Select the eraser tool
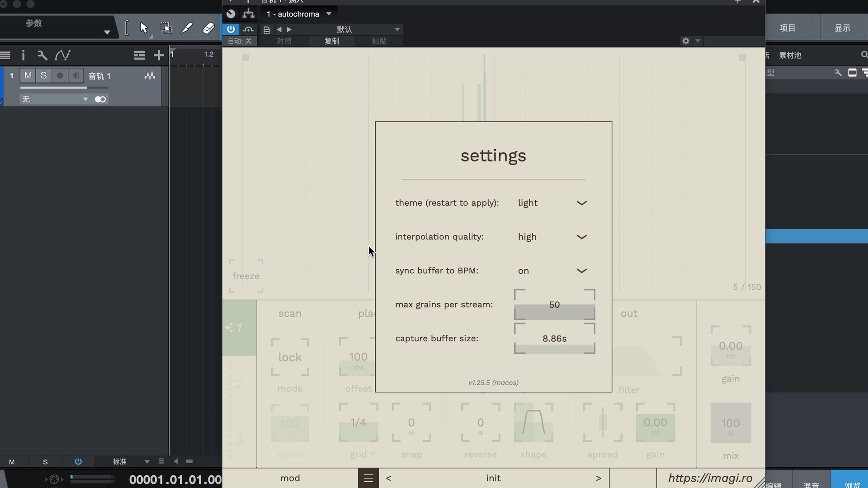Image resolution: width=868 pixels, height=488 pixels. tap(208, 28)
